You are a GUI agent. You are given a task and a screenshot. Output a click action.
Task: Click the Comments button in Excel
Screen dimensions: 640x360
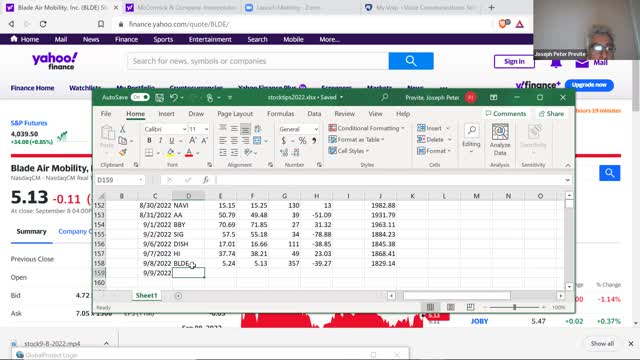click(506, 114)
